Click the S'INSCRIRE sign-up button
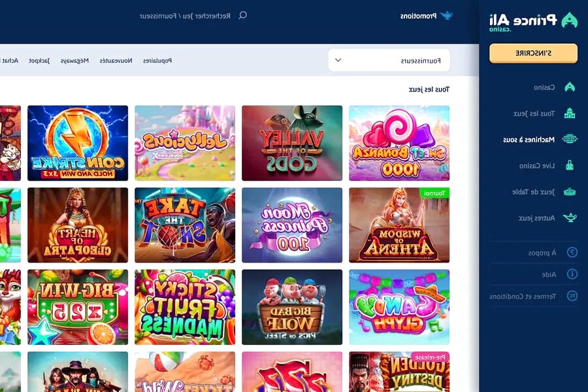 tap(533, 53)
